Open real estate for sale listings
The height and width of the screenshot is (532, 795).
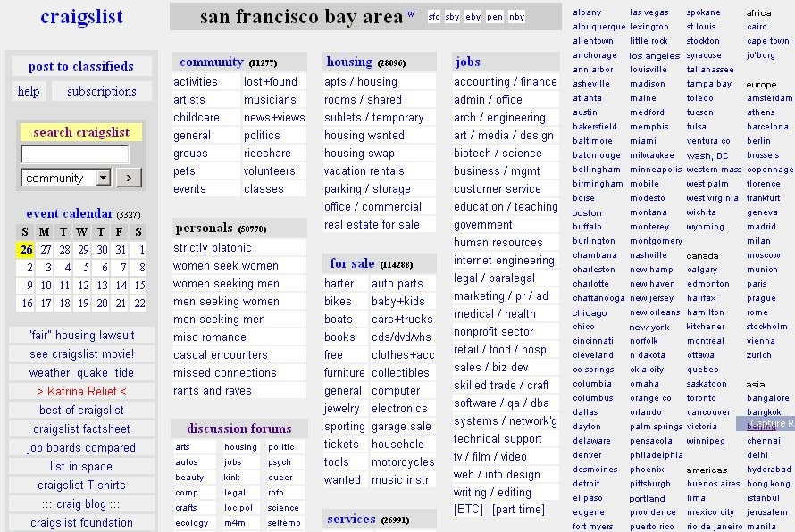[372, 224]
